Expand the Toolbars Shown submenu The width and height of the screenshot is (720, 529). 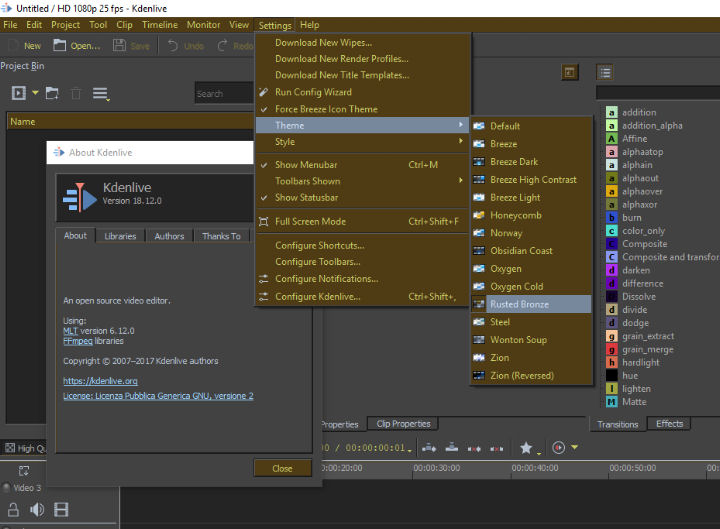[363, 181]
